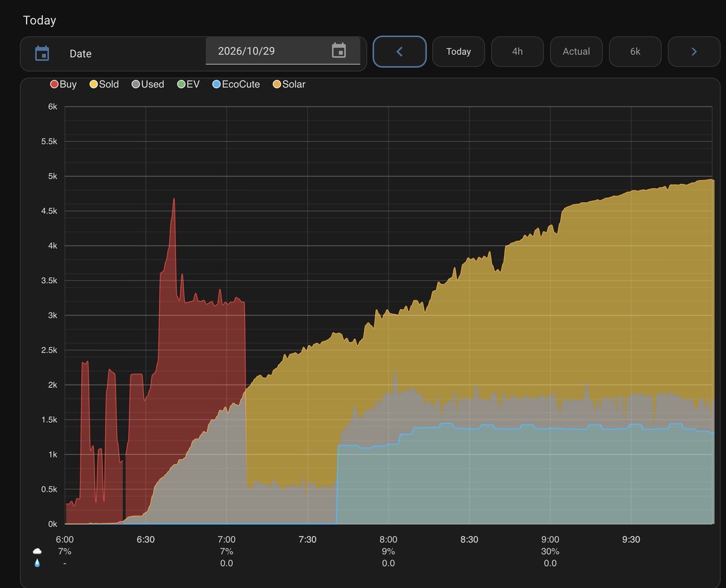Toggle the Used series in the legend
This screenshot has width=726, height=588.
[x=148, y=85]
